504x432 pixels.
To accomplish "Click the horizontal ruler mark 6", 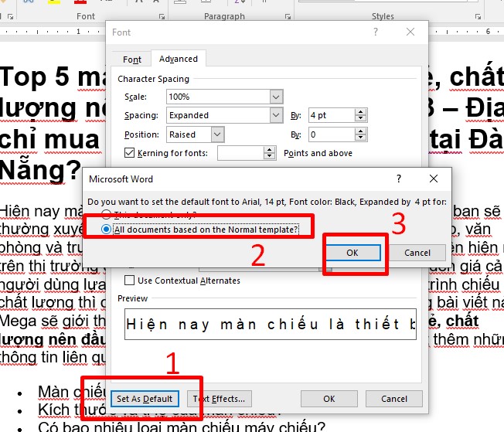I will (488, 32).
